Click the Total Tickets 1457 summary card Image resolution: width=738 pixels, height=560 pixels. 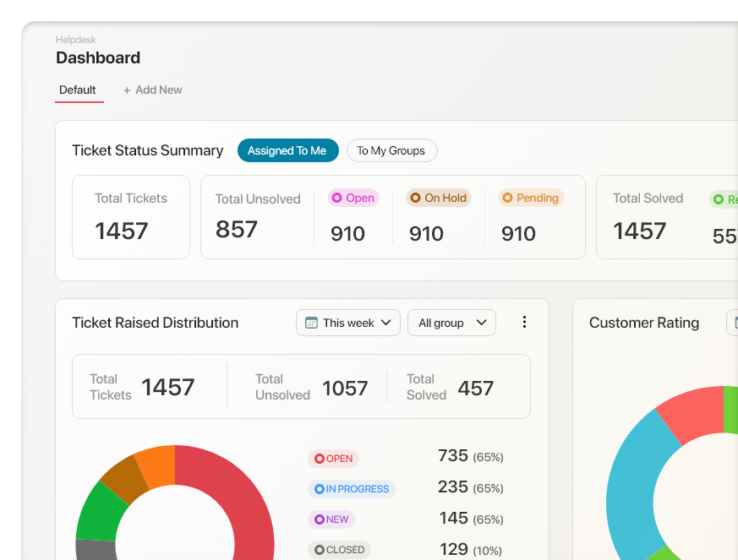coord(131,217)
